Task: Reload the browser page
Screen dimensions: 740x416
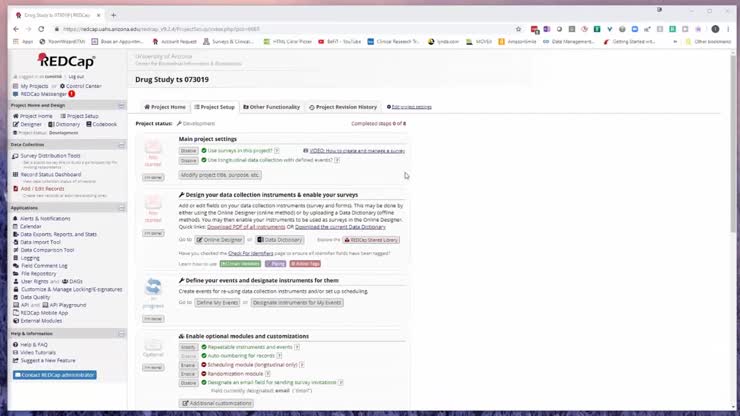Action: pyautogui.click(x=41, y=29)
